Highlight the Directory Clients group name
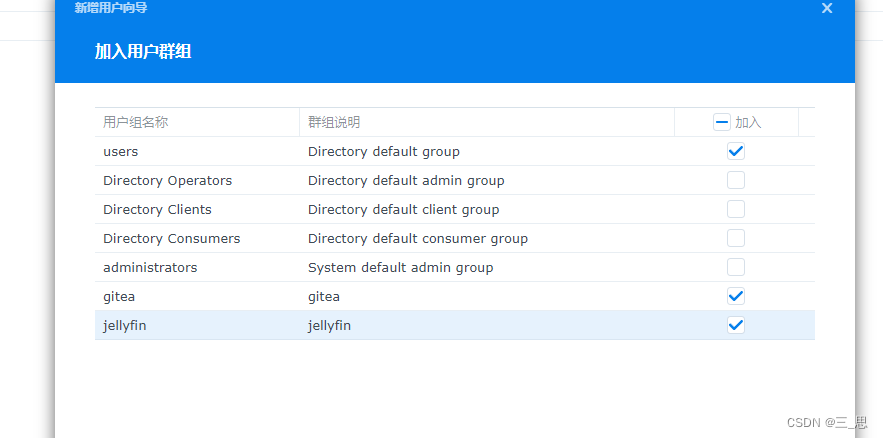883x438 pixels. point(157,210)
